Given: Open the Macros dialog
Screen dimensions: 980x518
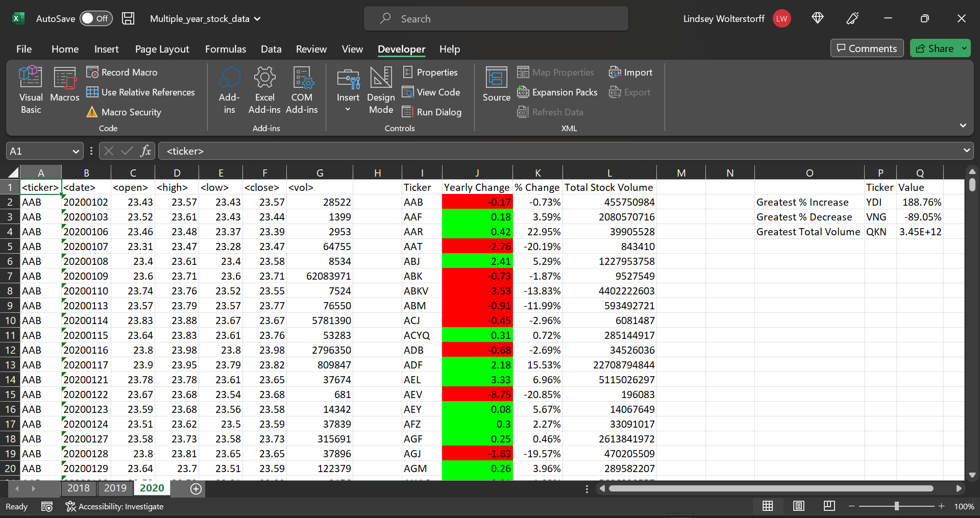Looking at the screenshot, I should click(65, 85).
